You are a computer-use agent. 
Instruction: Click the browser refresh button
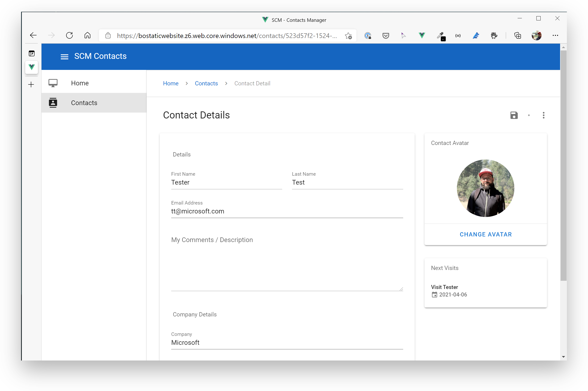tap(69, 35)
